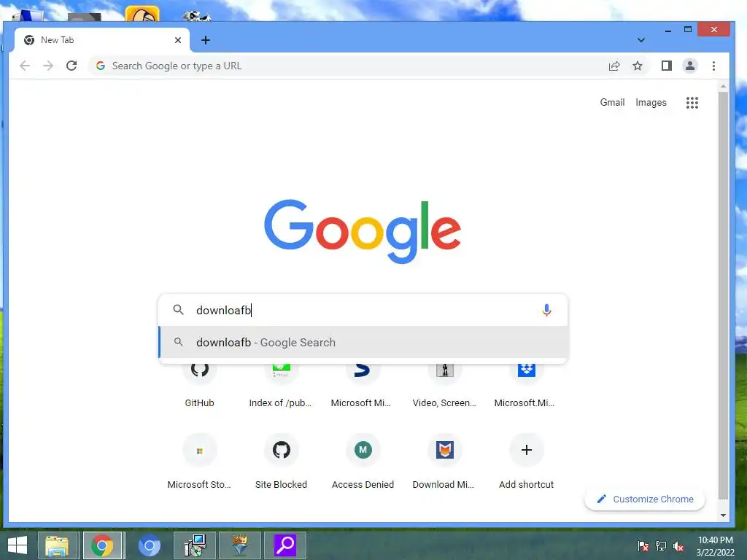The height and width of the screenshot is (560, 747).
Task: Select the downloafb - Google Search suggestion
Action: click(363, 343)
